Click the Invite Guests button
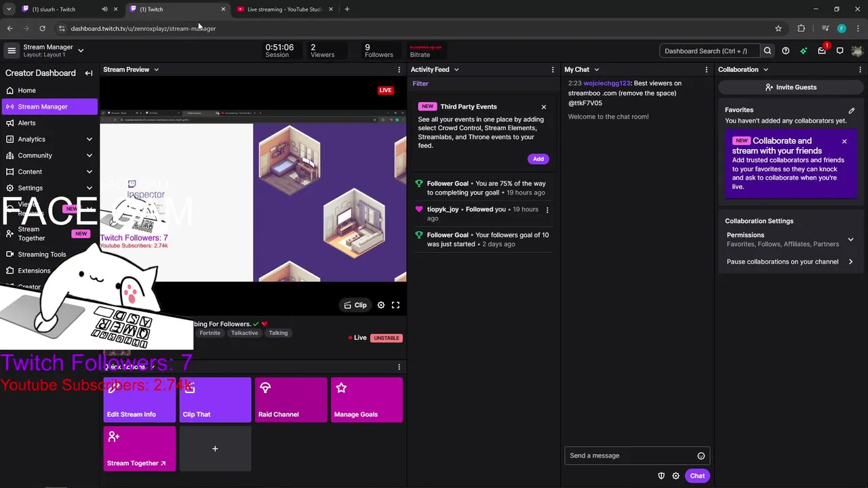 pyautogui.click(x=791, y=87)
